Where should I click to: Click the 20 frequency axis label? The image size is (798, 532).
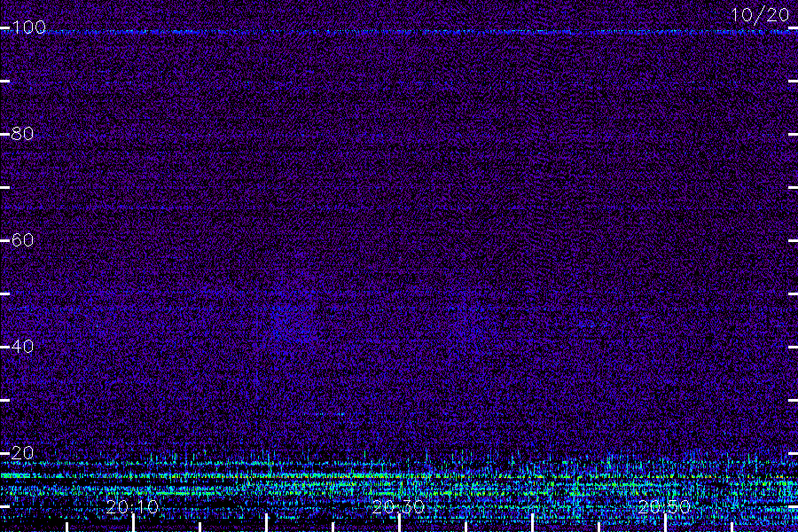22,452
